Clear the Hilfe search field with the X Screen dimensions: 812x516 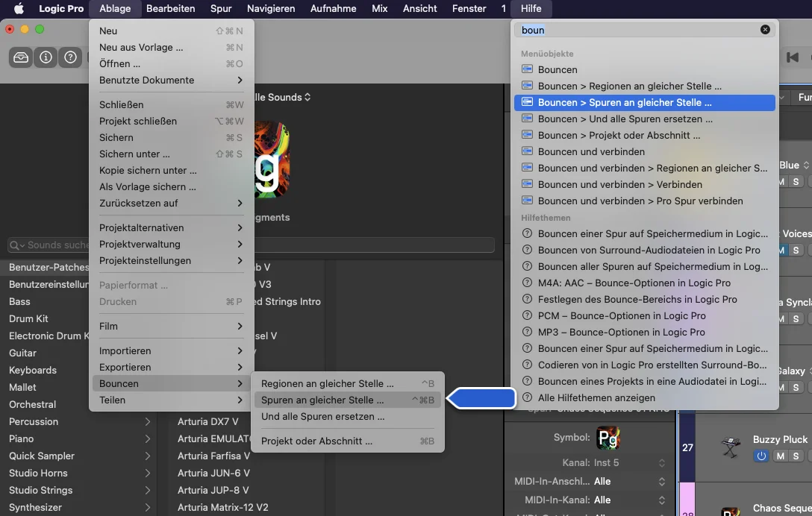point(765,30)
